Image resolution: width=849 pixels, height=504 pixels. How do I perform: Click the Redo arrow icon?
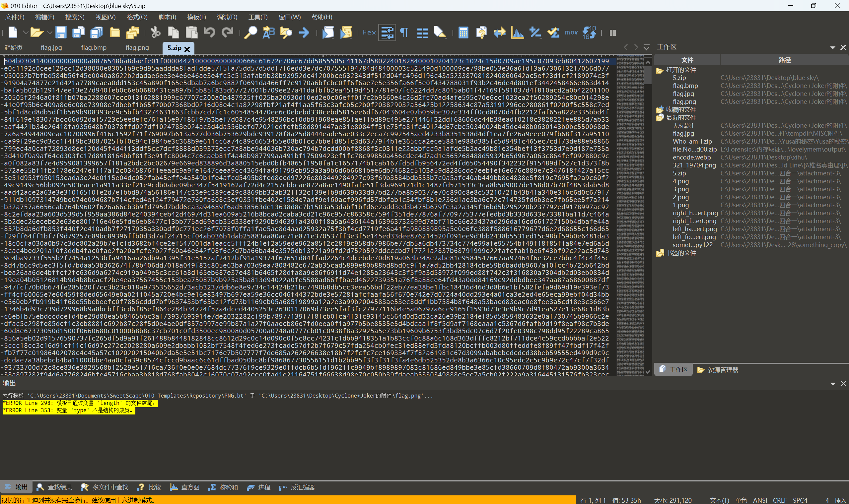[x=227, y=32]
